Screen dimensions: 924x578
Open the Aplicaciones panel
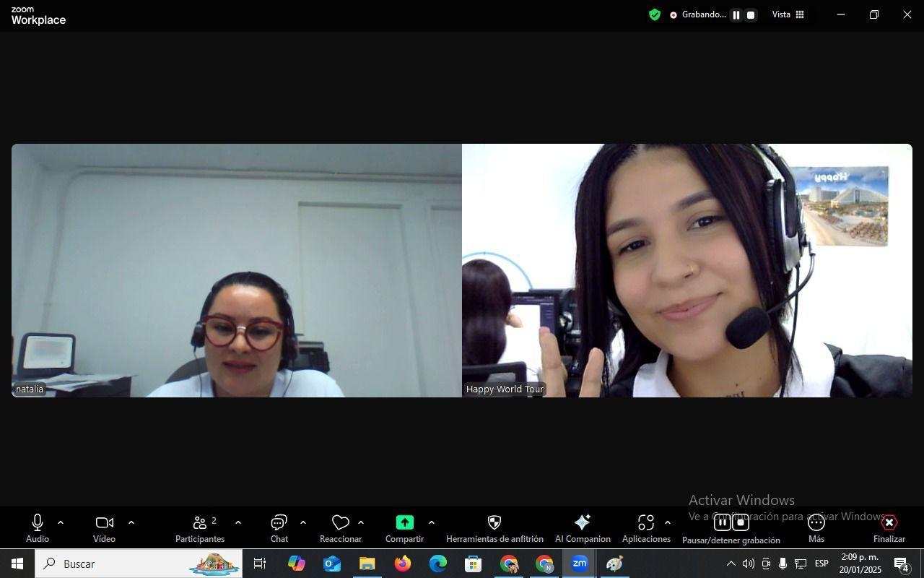pyautogui.click(x=646, y=528)
